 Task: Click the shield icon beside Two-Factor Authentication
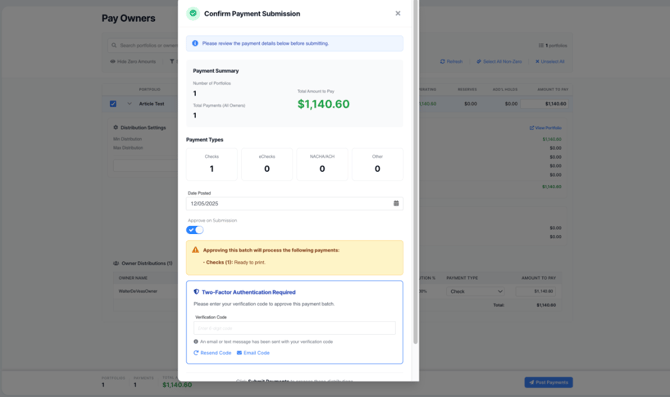[197, 292]
